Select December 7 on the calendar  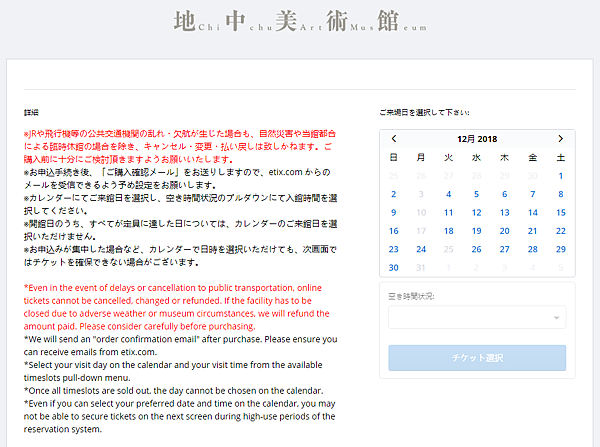click(533, 194)
